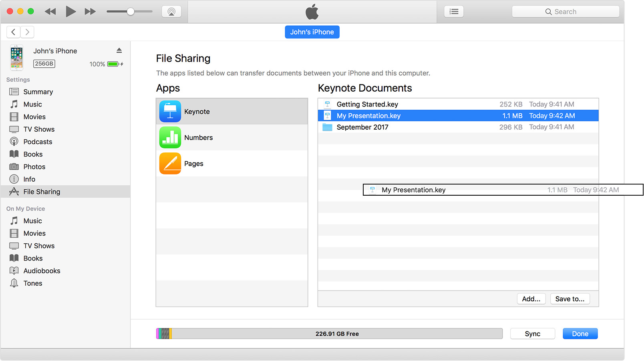Open Summary settings
Screen dimensions: 644x361
(38, 92)
